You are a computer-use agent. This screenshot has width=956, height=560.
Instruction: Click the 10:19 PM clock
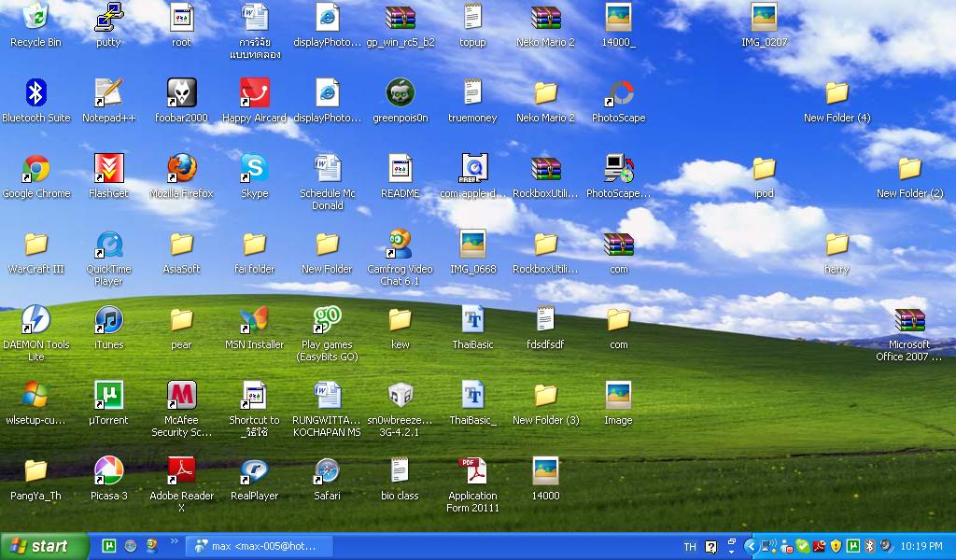pos(921,547)
